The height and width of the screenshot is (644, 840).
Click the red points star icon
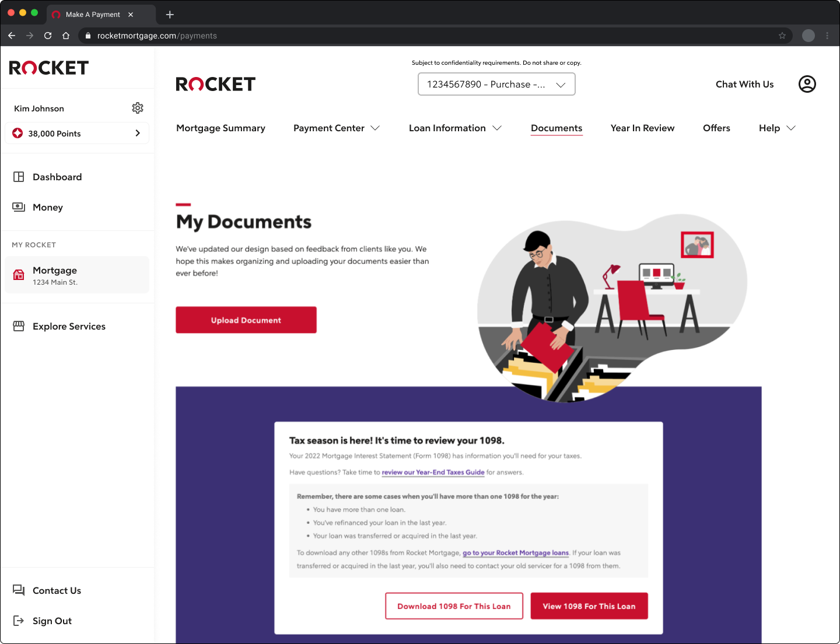pos(17,133)
